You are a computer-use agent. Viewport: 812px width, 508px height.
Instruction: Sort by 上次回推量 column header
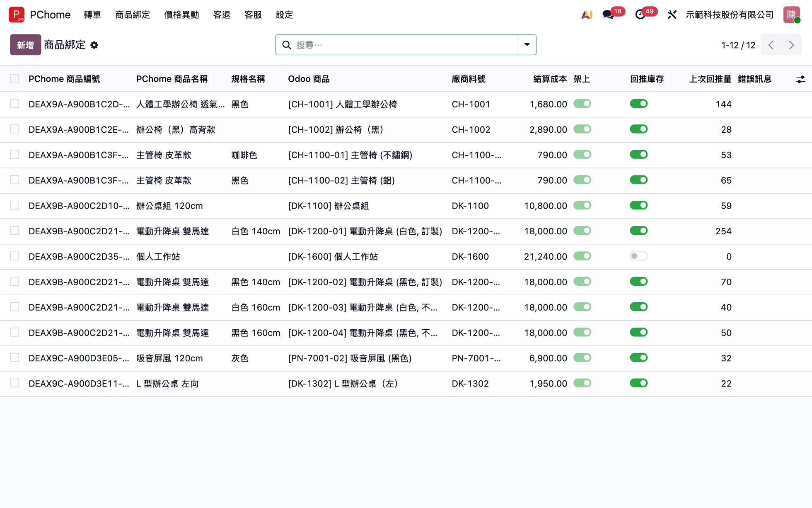(x=710, y=79)
